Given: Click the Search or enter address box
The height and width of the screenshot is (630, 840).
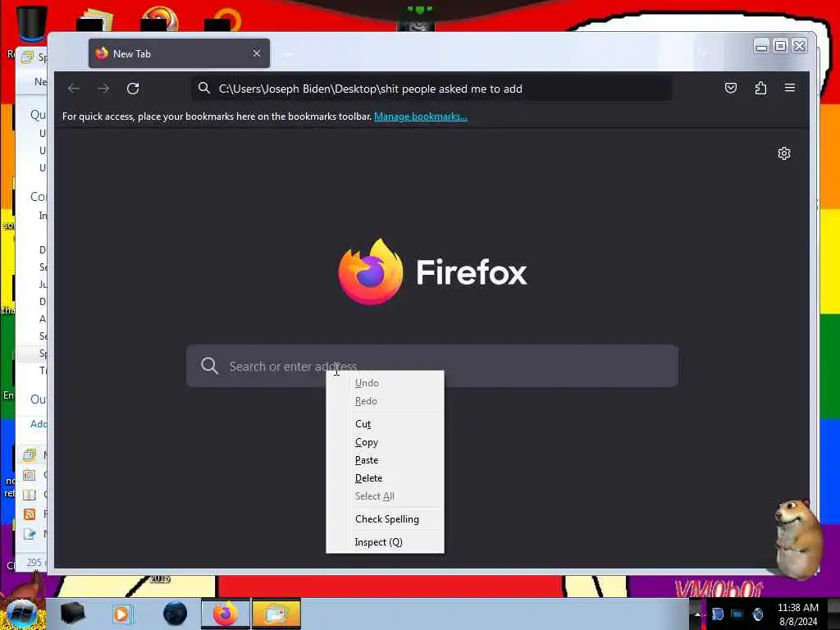Looking at the screenshot, I should 432,366.
